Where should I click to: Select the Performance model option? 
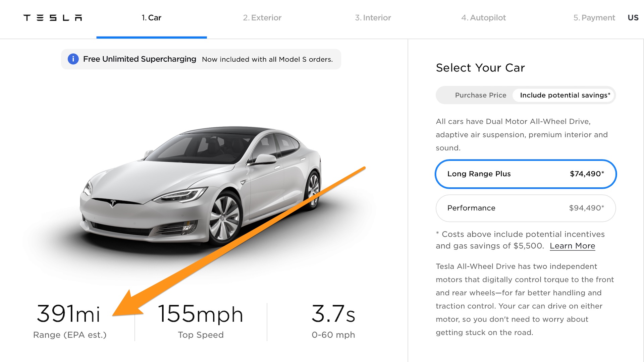point(526,208)
